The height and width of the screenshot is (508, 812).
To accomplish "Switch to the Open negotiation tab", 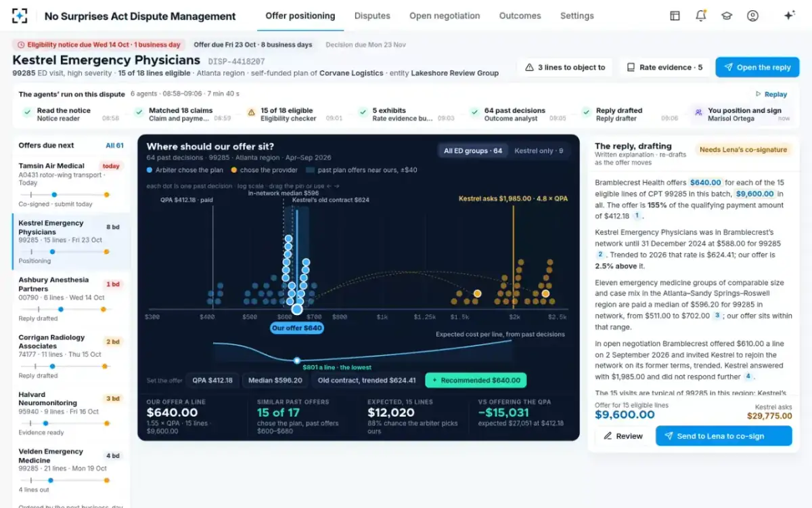I will point(445,16).
